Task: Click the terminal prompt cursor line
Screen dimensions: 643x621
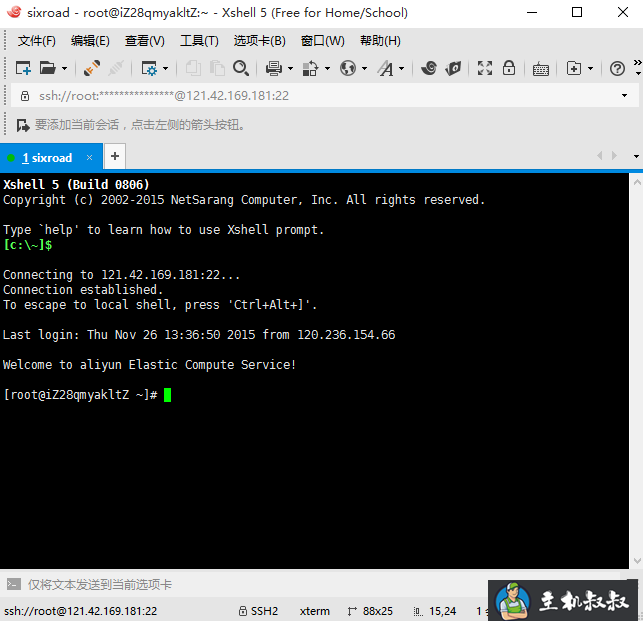Action: pyautogui.click(x=87, y=395)
